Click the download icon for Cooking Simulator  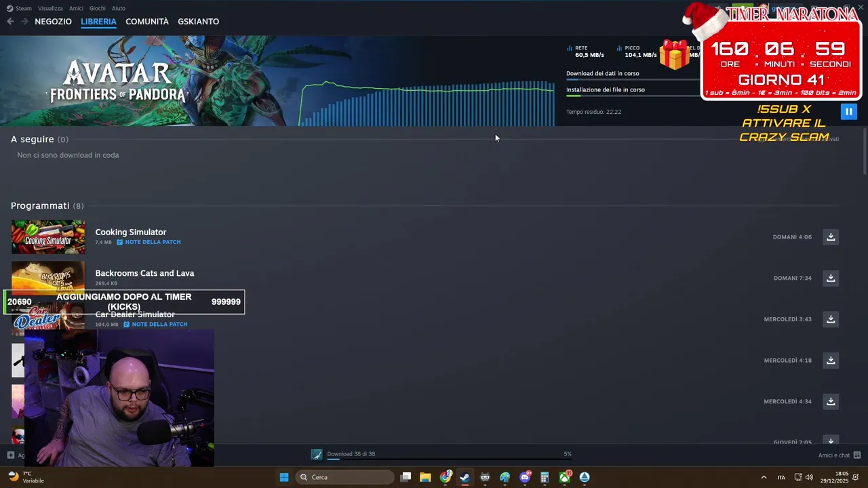click(x=831, y=237)
